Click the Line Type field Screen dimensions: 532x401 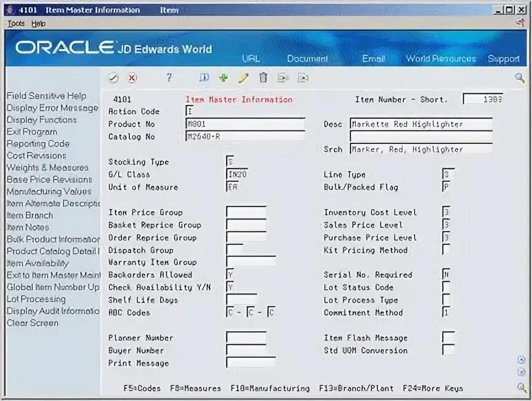coord(448,174)
